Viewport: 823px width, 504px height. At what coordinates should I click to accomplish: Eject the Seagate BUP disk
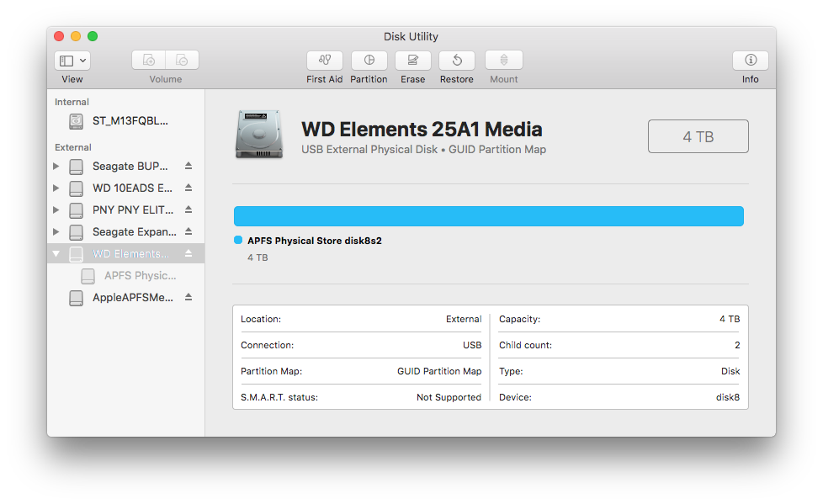point(188,166)
